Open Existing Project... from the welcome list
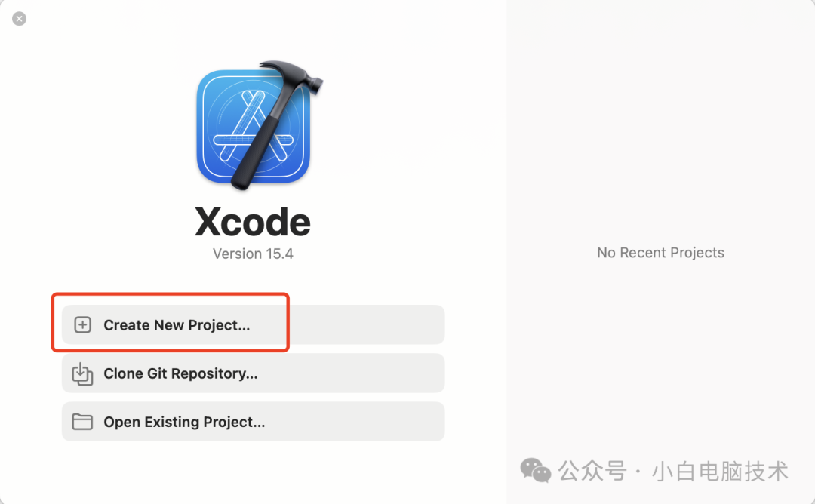The width and height of the screenshot is (815, 504). (x=184, y=422)
